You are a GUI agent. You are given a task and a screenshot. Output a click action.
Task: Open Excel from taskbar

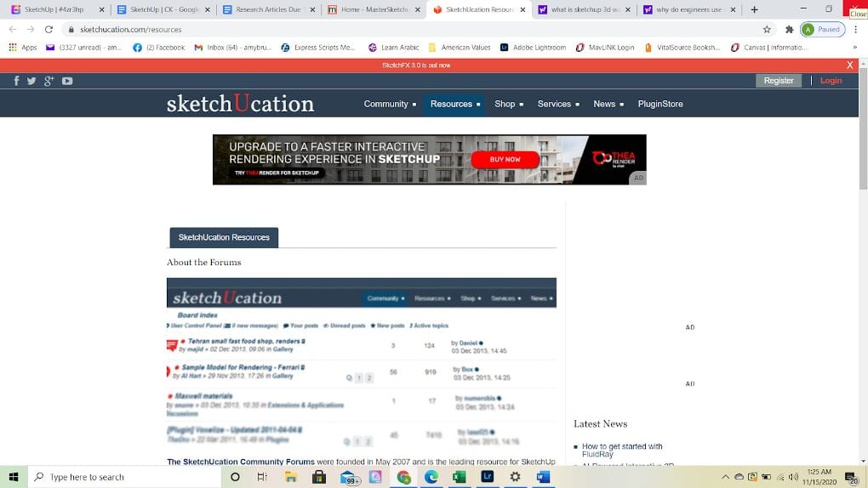coord(459,477)
